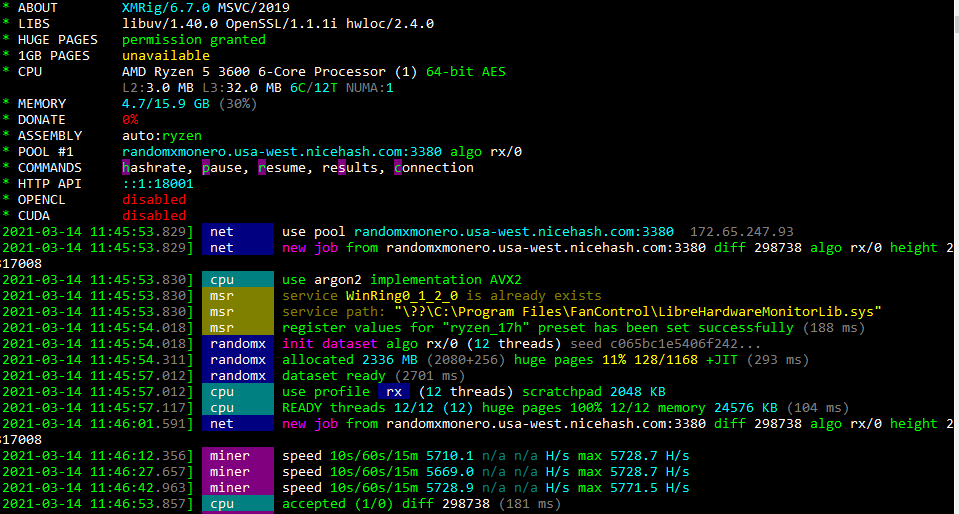Click the 'max 5771.5 H/s' value
Screen dimensions: 959x514
coord(634,487)
